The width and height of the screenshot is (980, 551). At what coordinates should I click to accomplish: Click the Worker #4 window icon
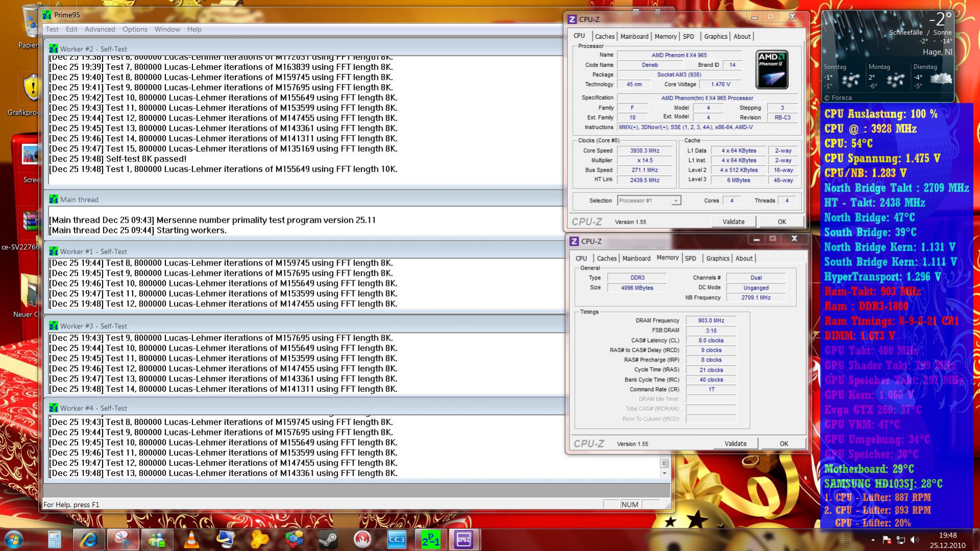53,408
